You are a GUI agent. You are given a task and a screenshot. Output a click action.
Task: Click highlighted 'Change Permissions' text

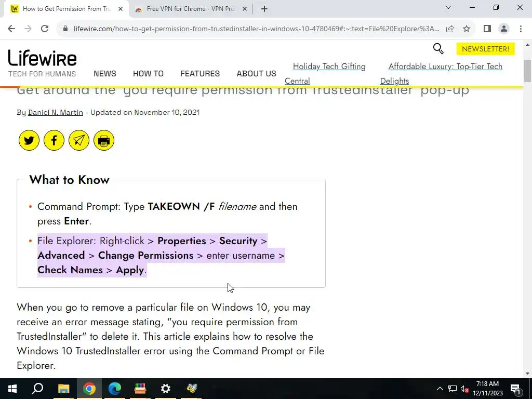click(x=145, y=255)
